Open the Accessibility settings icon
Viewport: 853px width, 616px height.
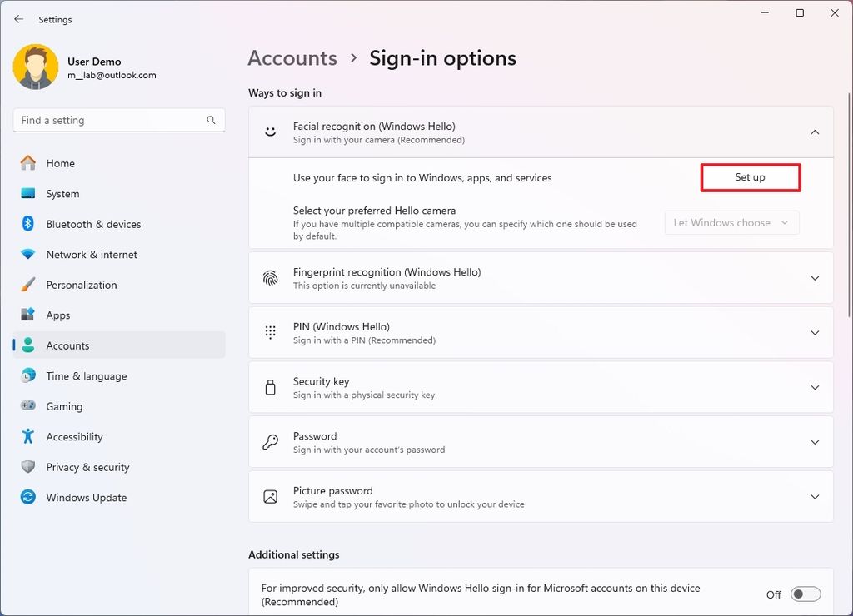click(x=27, y=436)
